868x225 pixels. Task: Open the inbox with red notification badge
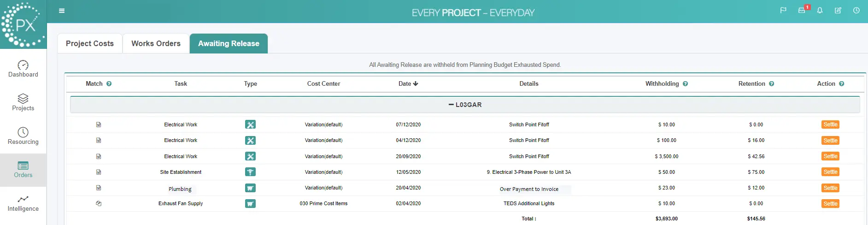pos(802,11)
